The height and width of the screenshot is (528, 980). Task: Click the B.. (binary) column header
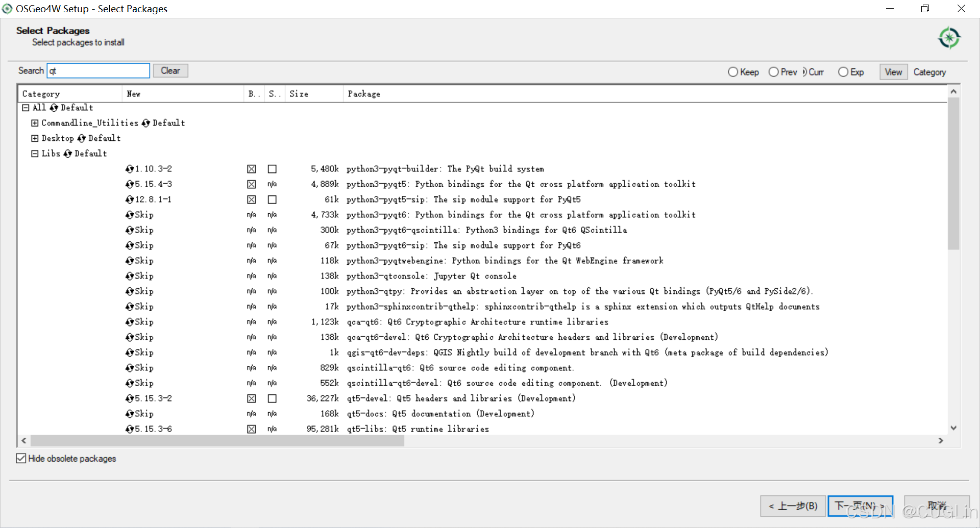point(254,94)
